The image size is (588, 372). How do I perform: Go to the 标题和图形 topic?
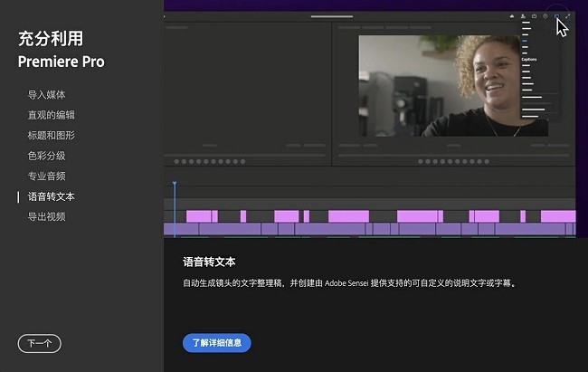point(51,135)
